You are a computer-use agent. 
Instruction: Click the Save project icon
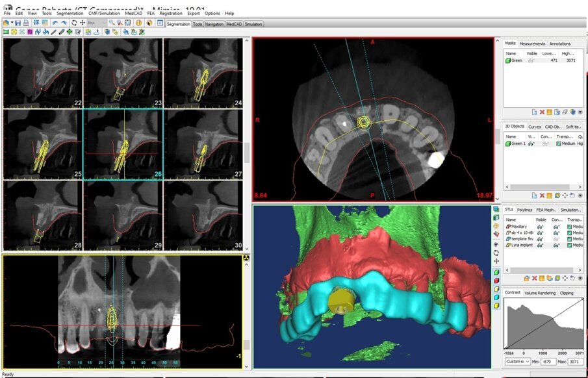click(x=18, y=23)
